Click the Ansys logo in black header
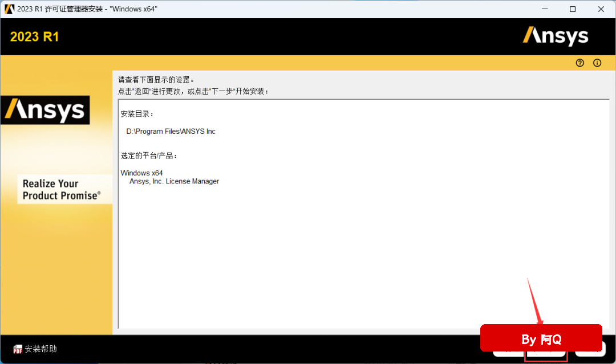616x364 pixels. pyautogui.click(x=556, y=36)
